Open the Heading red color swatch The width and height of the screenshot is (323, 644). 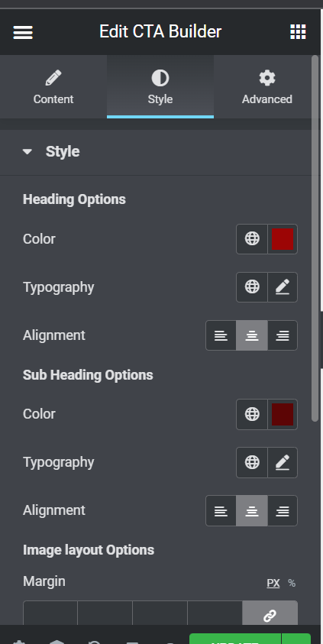(x=283, y=238)
